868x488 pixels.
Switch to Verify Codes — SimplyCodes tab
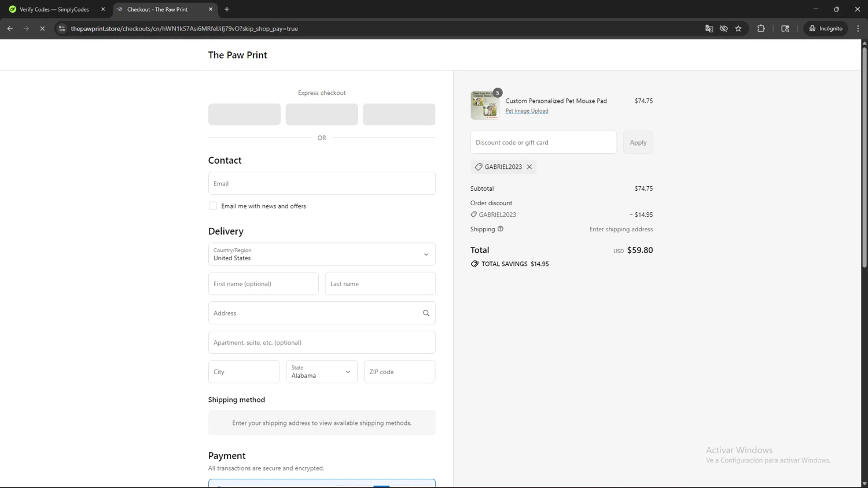point(54,9)
